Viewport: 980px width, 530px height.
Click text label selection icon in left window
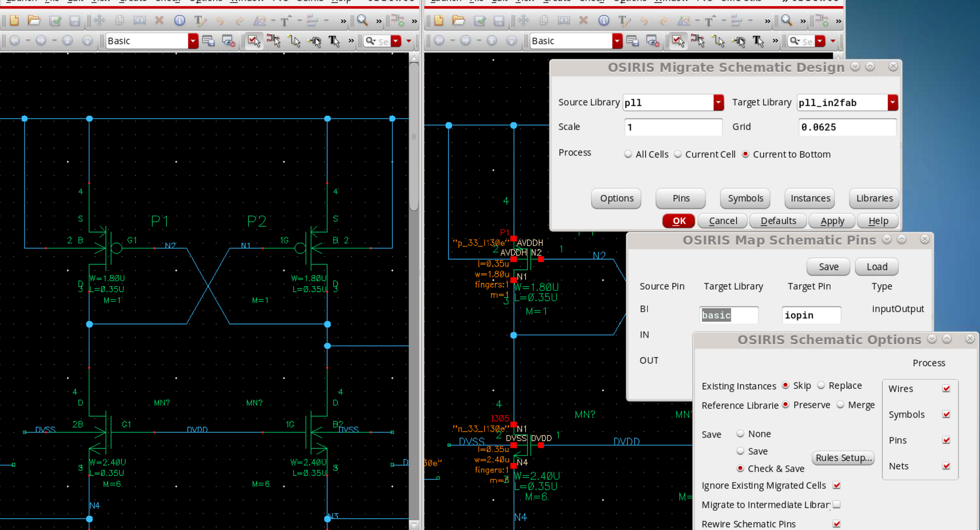[x=334, y=41]
